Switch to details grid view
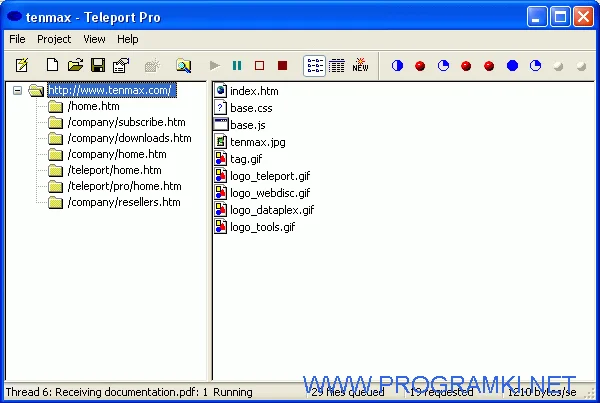Viewport: 600px width, 403px height. 337,66
